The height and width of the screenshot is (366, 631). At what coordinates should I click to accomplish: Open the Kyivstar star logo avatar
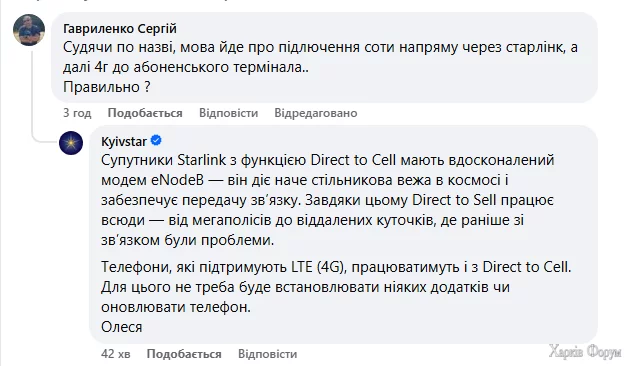(x=71, y=143)
